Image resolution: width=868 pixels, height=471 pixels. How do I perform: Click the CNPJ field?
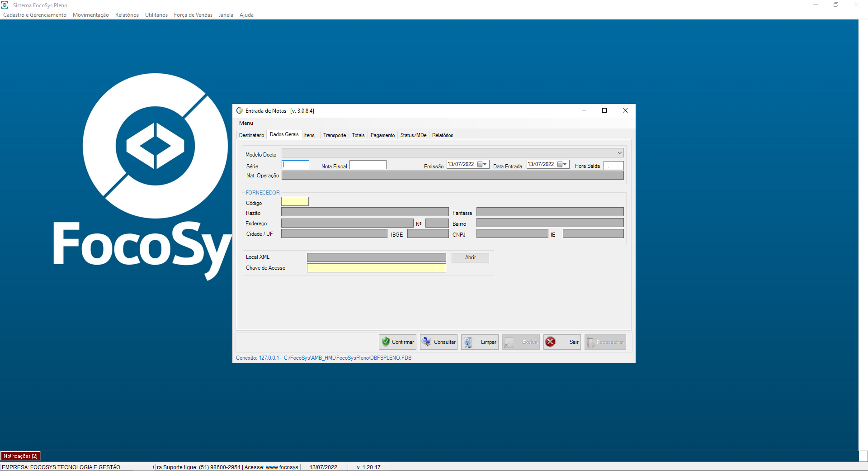[512, 233]
